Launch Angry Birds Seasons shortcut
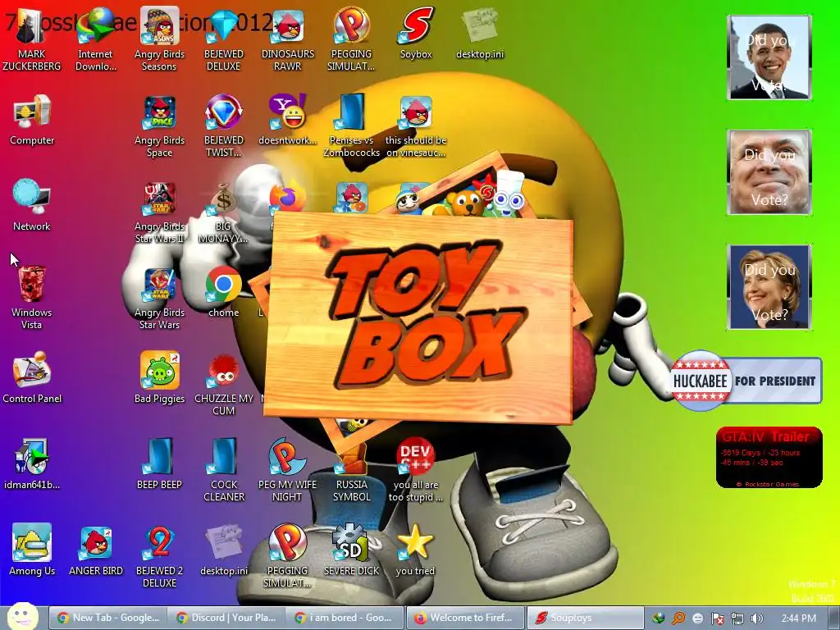The height and width of the screenshot is (630, 840). click(160, 40)
